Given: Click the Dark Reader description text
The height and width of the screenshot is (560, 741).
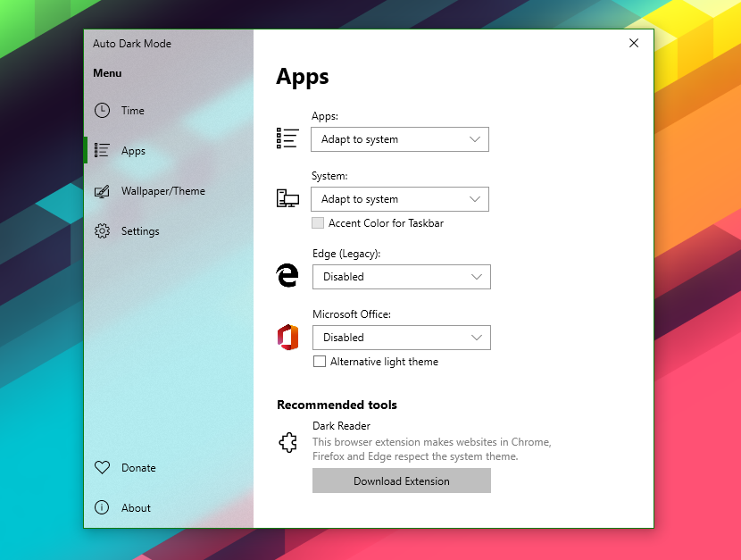Looking at the screenshot, I should pos(432,449).
